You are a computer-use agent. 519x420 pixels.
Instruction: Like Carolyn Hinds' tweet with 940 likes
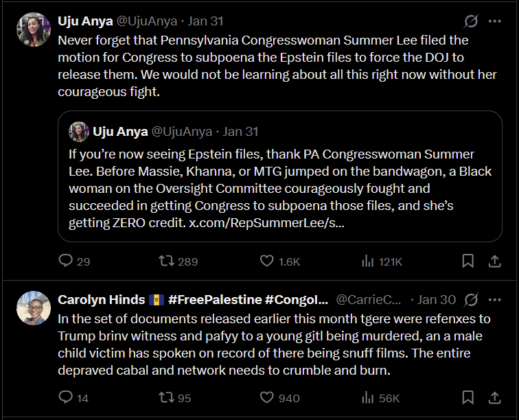click(267, 397)
